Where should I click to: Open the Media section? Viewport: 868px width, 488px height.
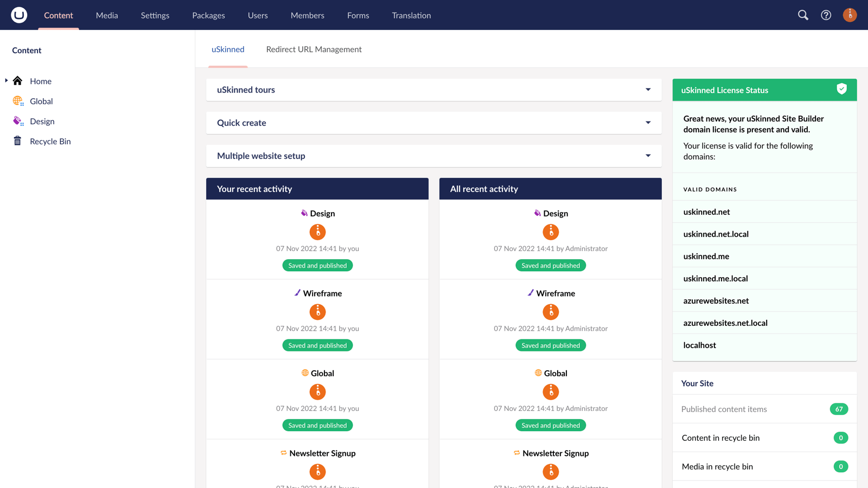pos(107,15)
